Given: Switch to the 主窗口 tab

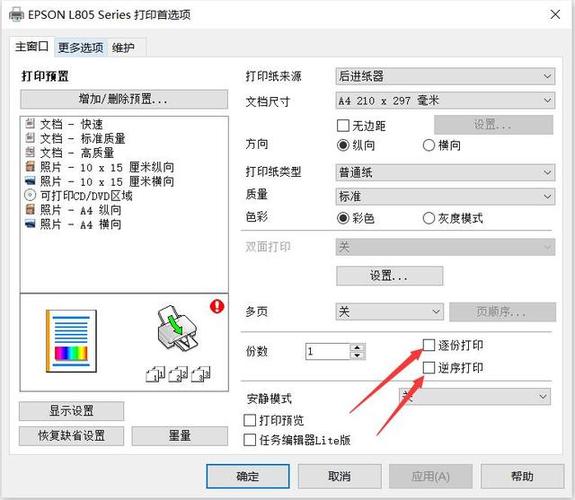Looking at the screenshot, I should point(32,47).
